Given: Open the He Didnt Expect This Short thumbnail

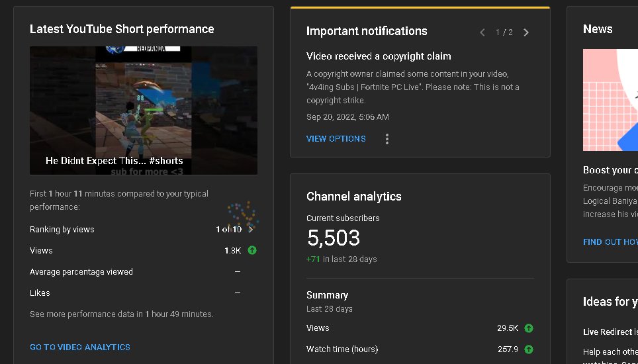Looking at the screenshot, I should [144, 111].
